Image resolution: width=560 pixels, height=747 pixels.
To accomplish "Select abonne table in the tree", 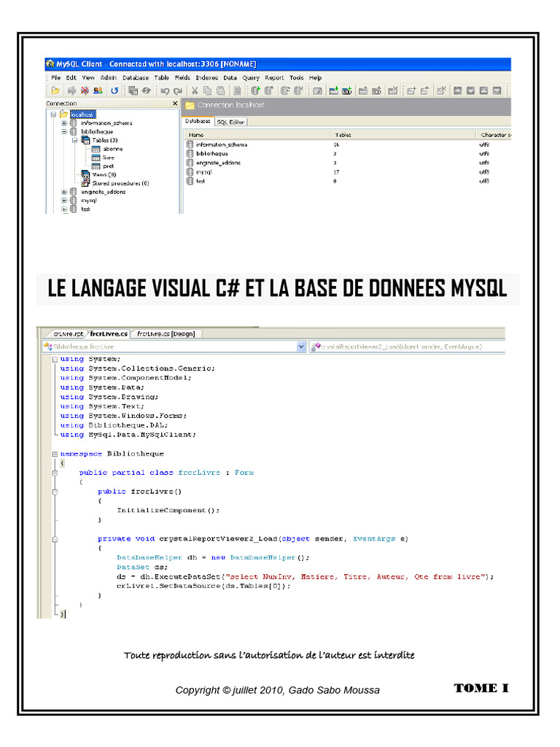I will pyautogui.click(x=113, y=149).
